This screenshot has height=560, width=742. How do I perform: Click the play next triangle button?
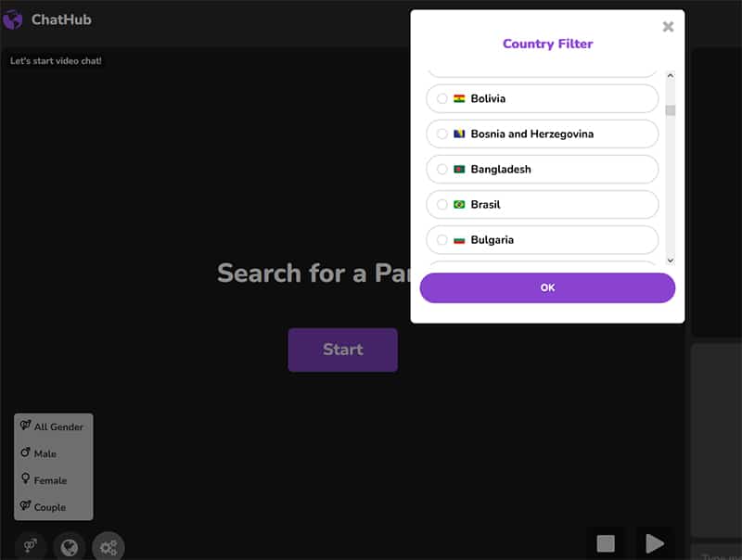655,543
